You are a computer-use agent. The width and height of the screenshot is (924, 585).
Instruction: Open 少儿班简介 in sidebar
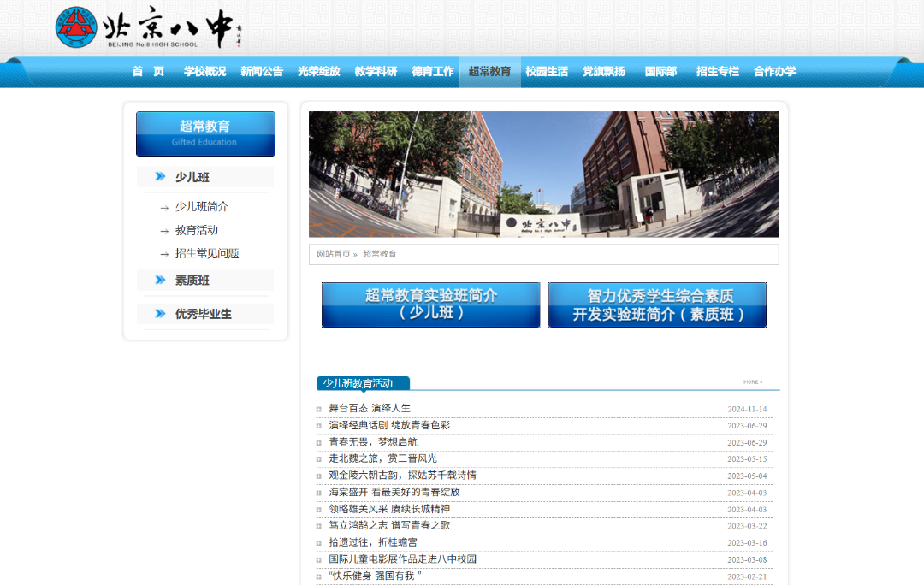(x=202, y=207)
